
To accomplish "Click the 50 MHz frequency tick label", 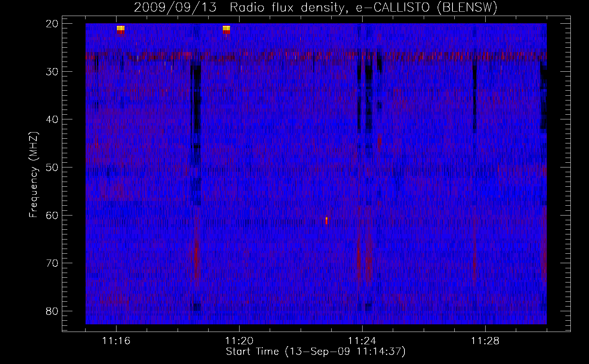I will click(x=52, y=167).
